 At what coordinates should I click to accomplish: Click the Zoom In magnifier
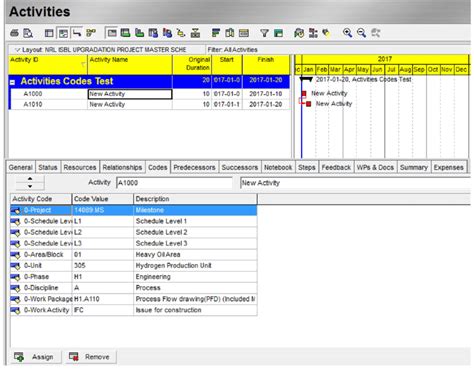point(347,33)
